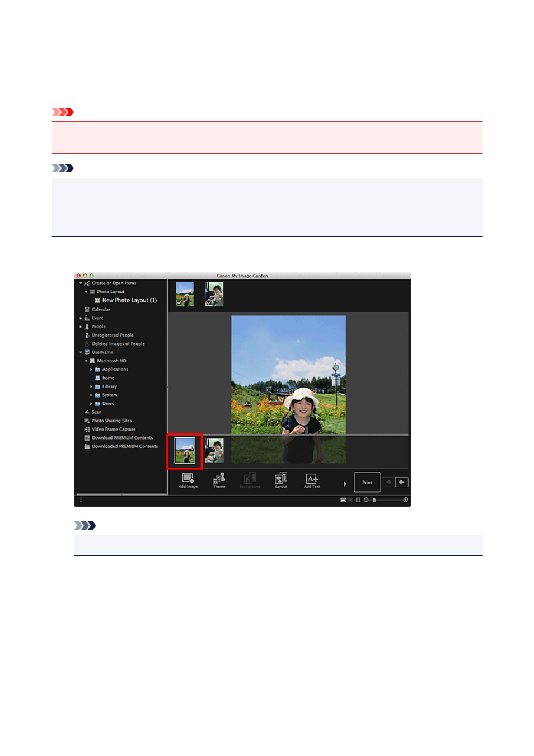Select the Create or Open Items label
534x756 pixels.
point(114,283)
